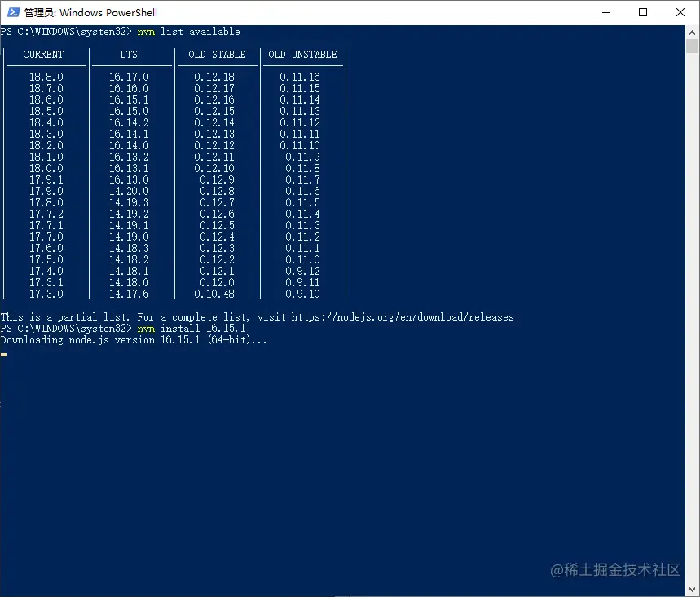Viewport: 700px width, 597px height.
Task: Click version 18.7.0 in the list
Action: click(46, 88)
